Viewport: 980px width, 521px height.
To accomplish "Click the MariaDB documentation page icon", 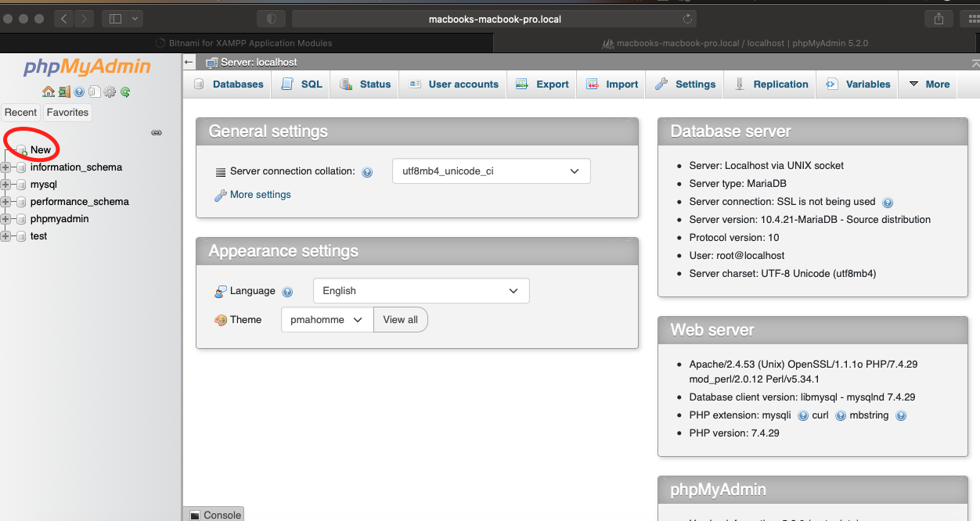I will [94, 92].
